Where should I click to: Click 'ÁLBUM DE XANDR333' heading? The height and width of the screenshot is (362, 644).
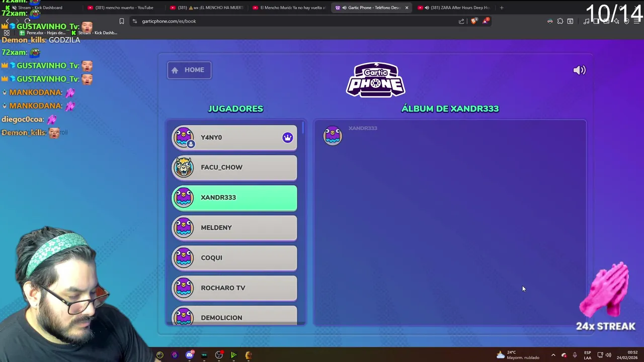click(x=450, y=109)
